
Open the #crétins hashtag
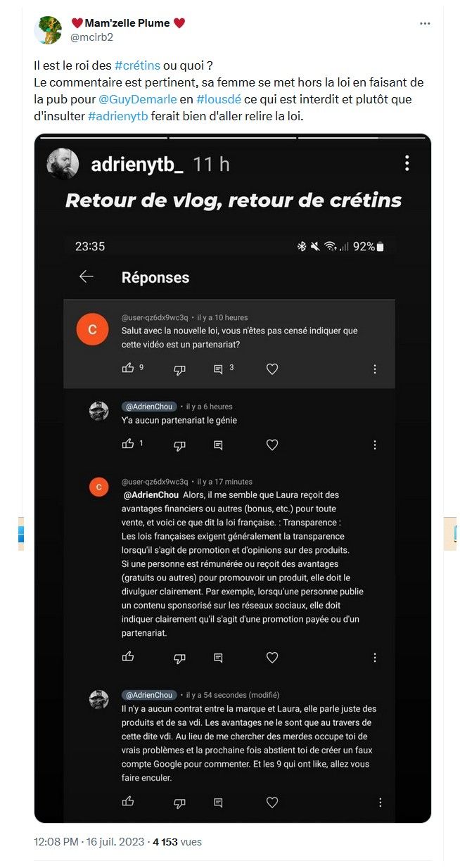click(x=137, y=66)
